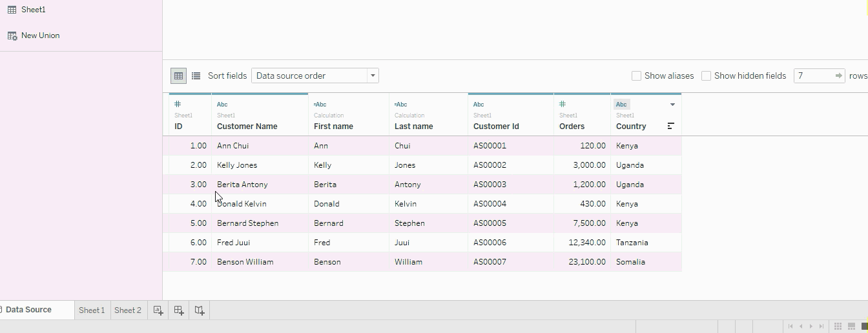Apply the rows count arrow button
The width and height of the screenshot is (868, 333).
[839, 76]
